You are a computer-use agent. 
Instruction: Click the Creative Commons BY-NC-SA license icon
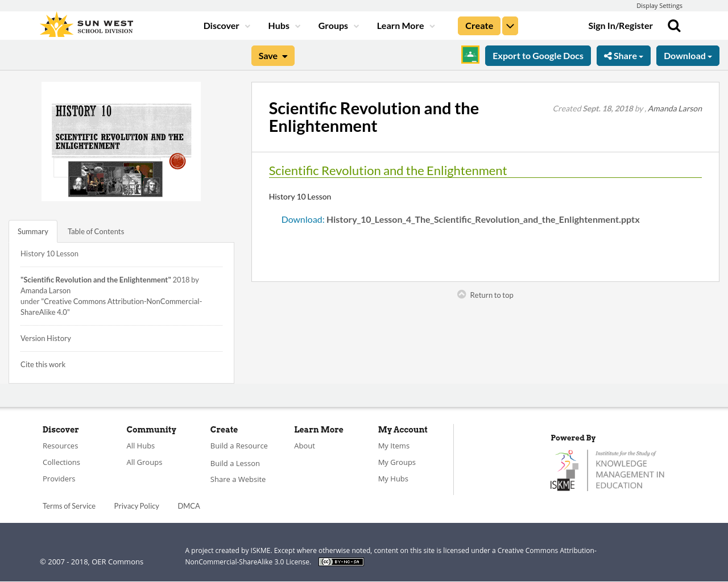tap(341, 561)
